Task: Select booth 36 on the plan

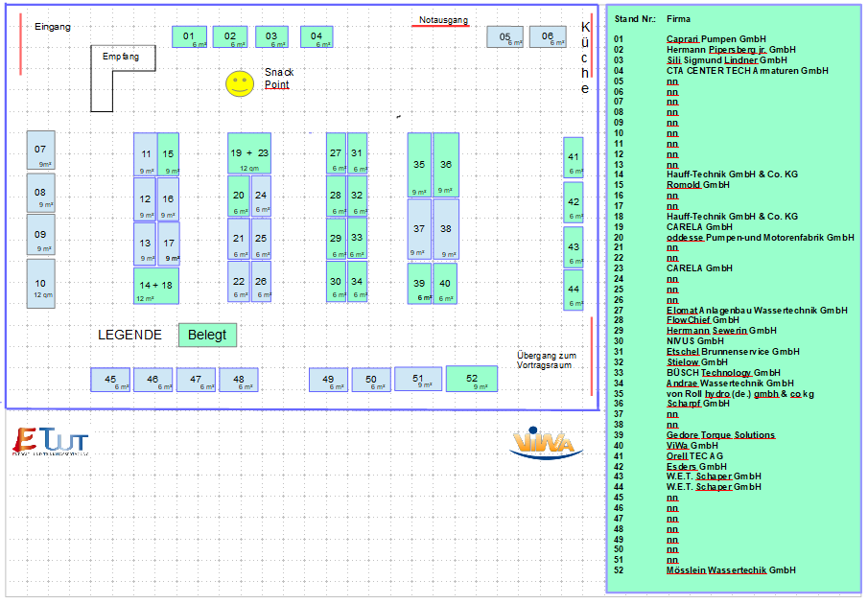Action: pyautogui.click(x=446, y=165)
